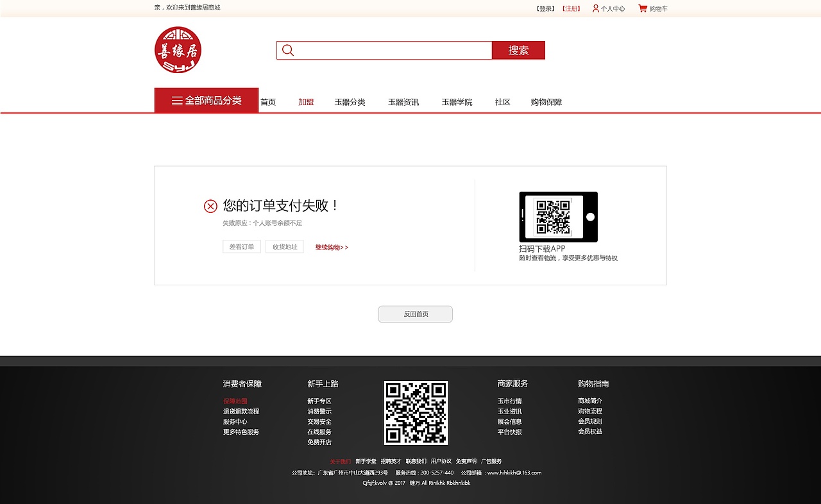Click the hamburger lines icon on 全部商品分类

[176, 100]
